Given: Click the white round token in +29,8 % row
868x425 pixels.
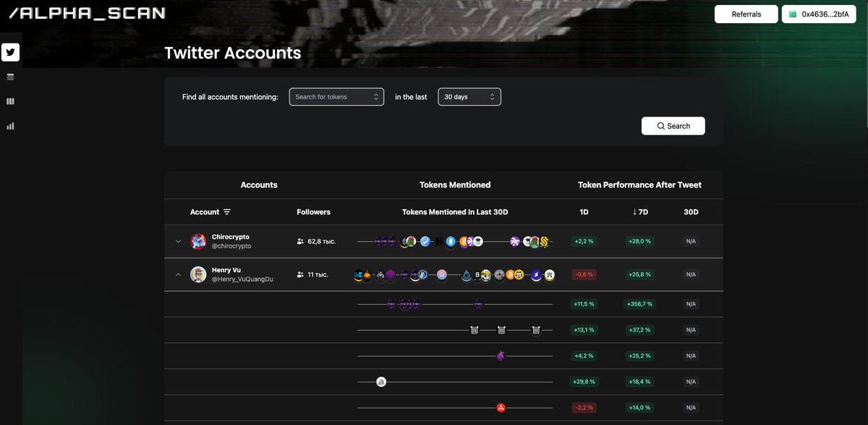Looking at the screenshot, I should [x=381, y=382].
